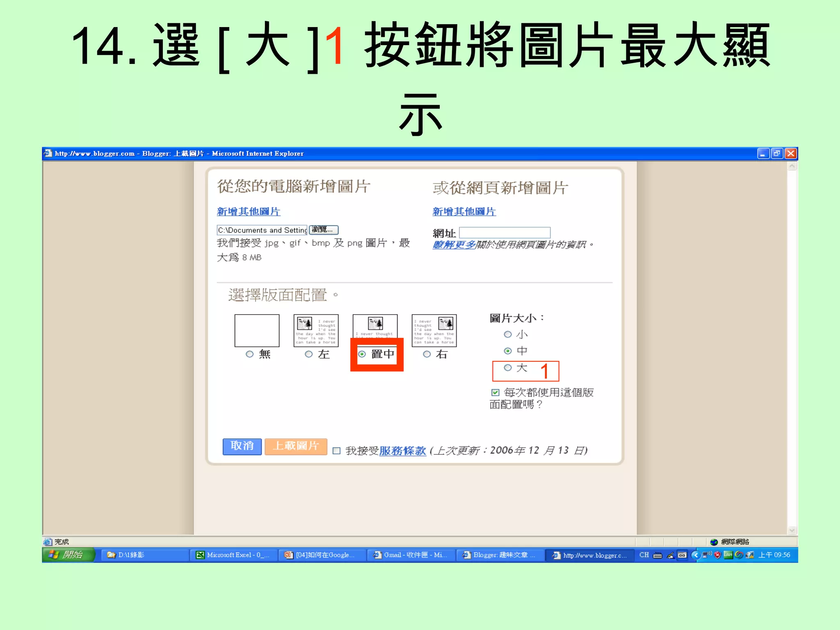Click the Internet zone globe icon
Screen dimensions: 840x630
click(x=714, y=542)
